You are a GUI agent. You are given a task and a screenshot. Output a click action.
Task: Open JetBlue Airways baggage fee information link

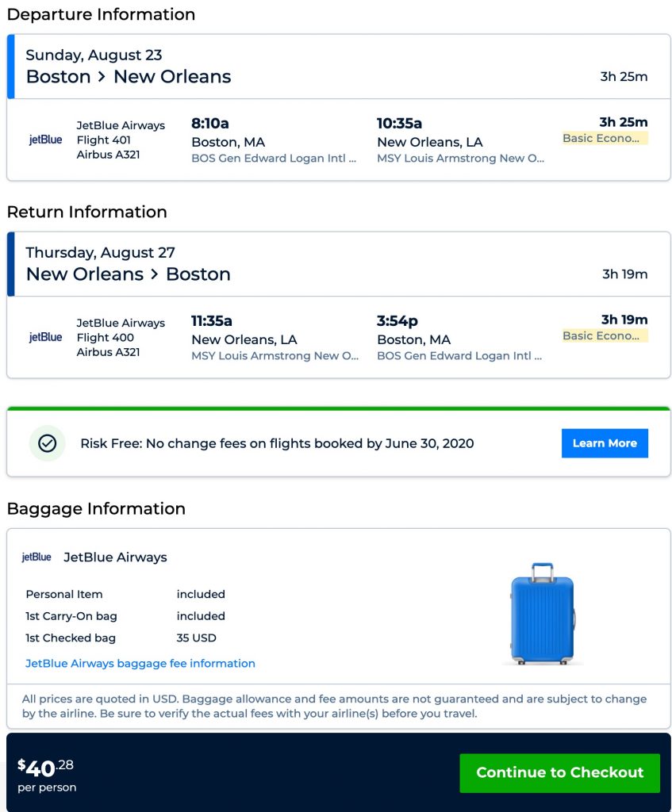click(x=140, y=663)
